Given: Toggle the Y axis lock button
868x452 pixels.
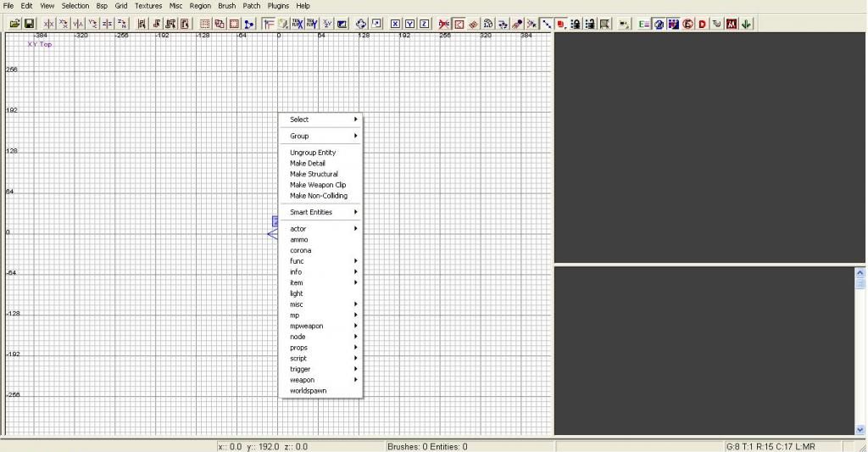Looking at the screenshot, I should (409, 24).
